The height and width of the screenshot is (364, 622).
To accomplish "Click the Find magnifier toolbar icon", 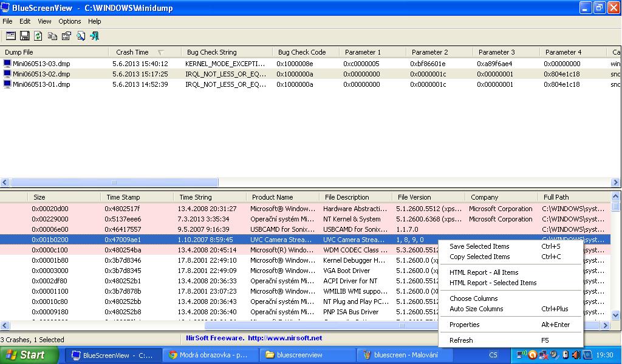I will click(81, 36).
